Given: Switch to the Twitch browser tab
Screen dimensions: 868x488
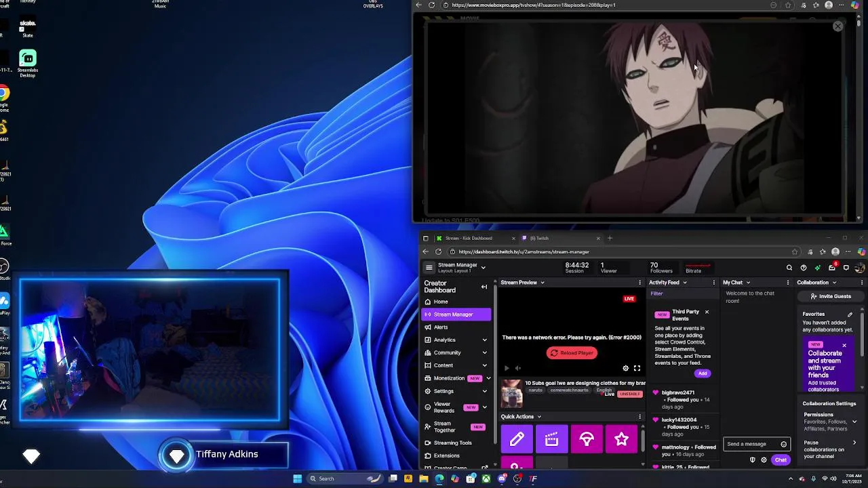Looking at the screenshot, I should (x=559, y=239).
